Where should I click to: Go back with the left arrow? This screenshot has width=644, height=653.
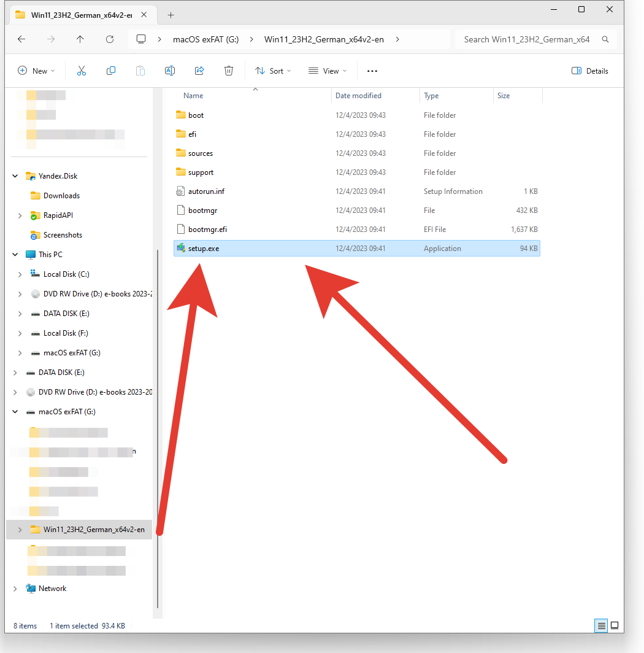[21, 39]
